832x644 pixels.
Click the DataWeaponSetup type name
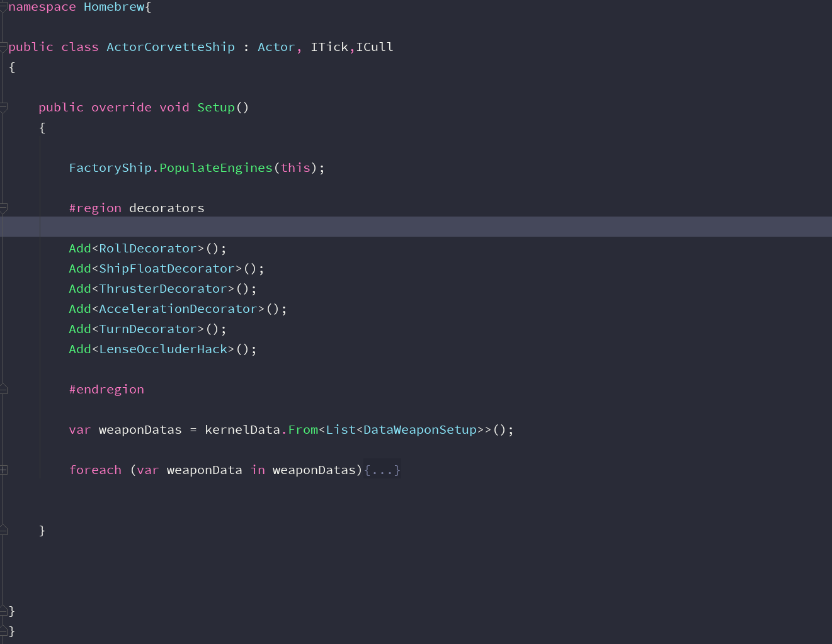pyautogui.click(x=418, y=429)
